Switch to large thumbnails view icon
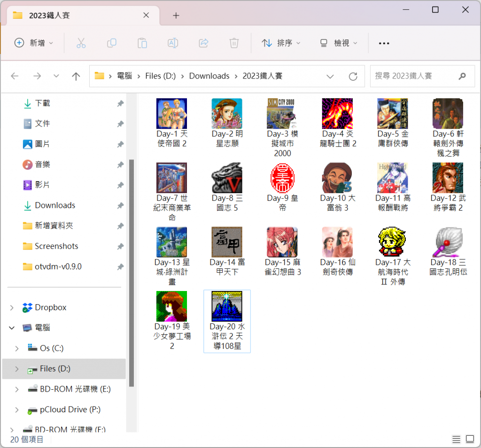The width and height of the screenshot is (481, 448). click(x=470, y=439)
